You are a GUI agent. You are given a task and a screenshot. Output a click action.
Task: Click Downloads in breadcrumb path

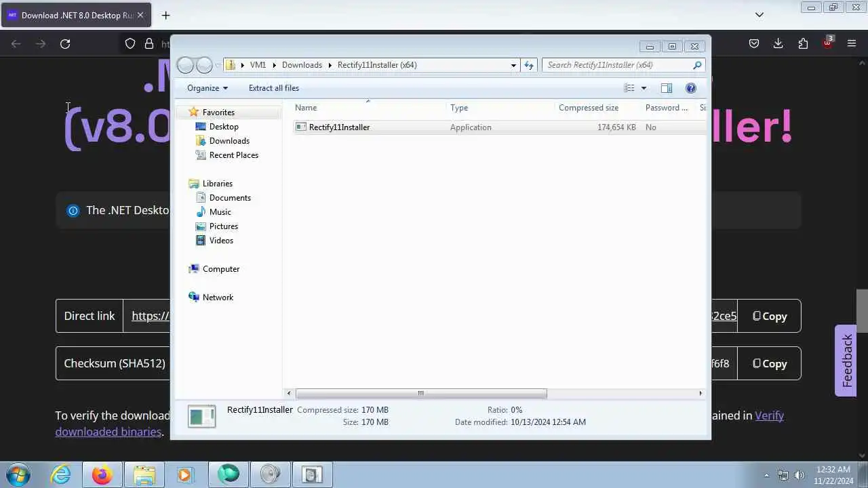302,65
